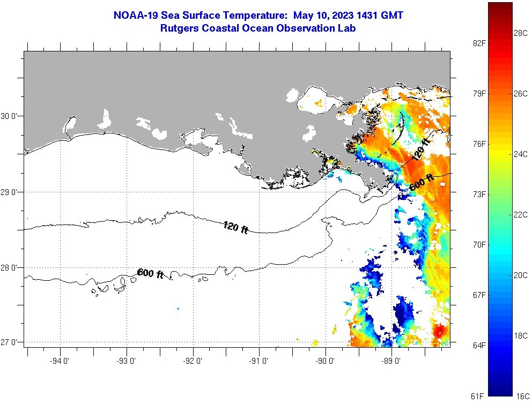Click the temperature color scale bar
Viewport: 532px width, 404px height.
point(500,199)
